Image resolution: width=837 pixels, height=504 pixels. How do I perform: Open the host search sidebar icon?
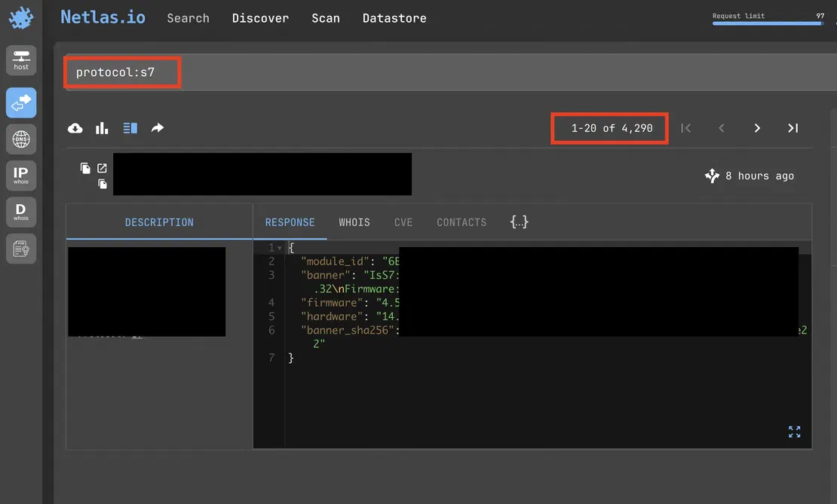21,60
